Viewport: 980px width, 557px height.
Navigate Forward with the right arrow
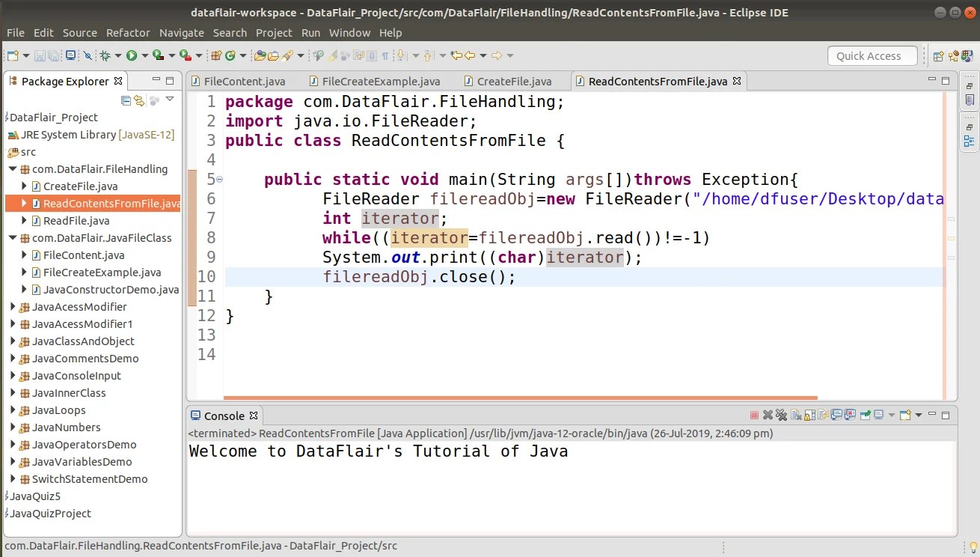tap(496, 55)
